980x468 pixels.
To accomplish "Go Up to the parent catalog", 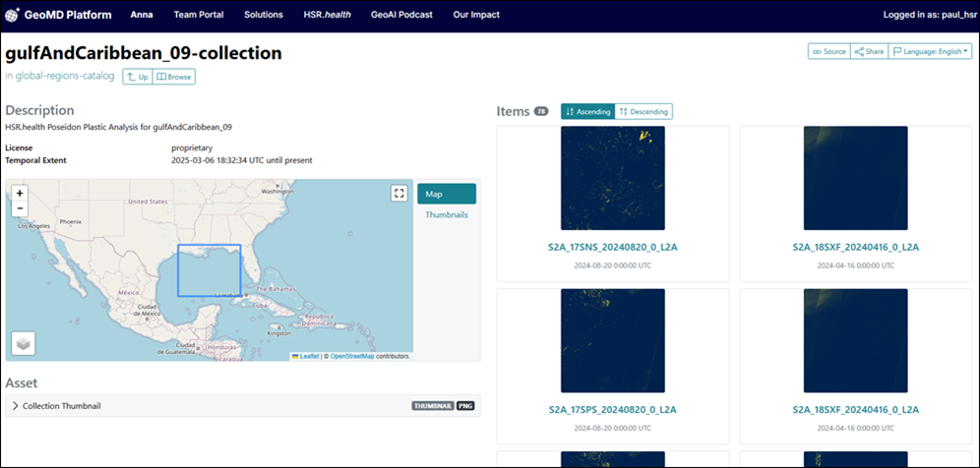I will 138,76.
